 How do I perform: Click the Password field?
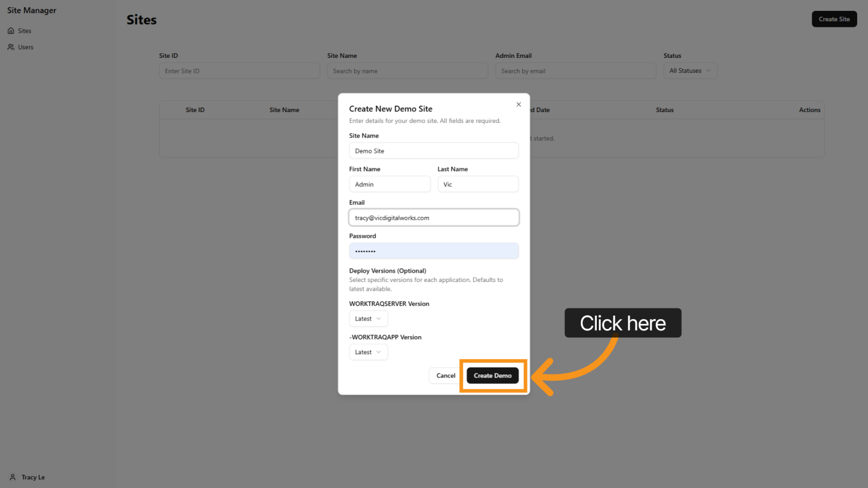433,251
